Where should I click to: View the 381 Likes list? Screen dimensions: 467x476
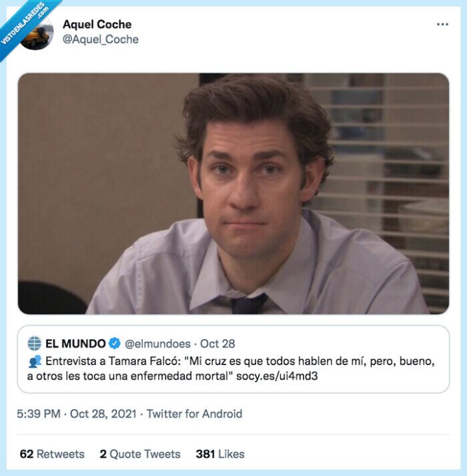coord(220,454)
